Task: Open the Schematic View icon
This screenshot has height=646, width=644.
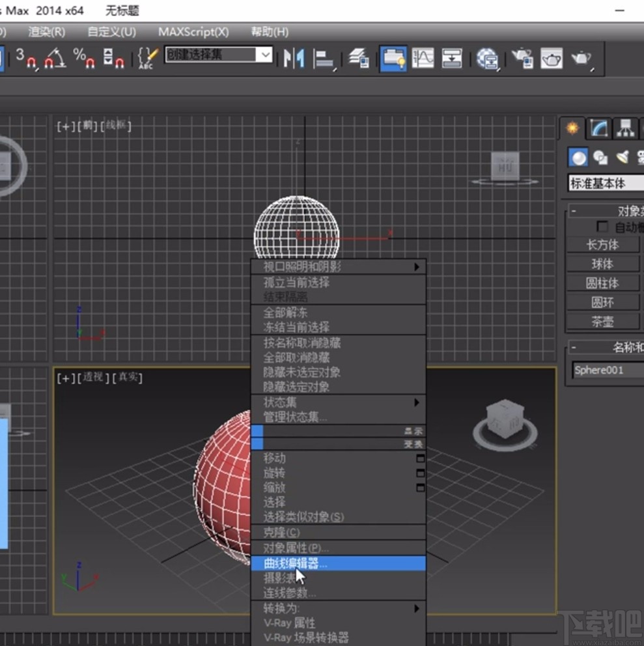Action: point(452,58)
